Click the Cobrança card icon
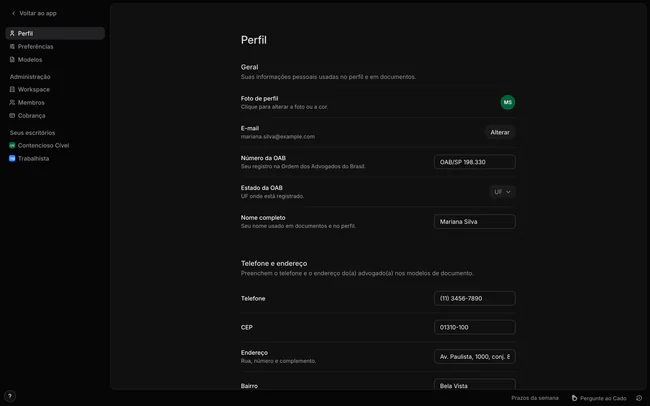 [12, 115]
